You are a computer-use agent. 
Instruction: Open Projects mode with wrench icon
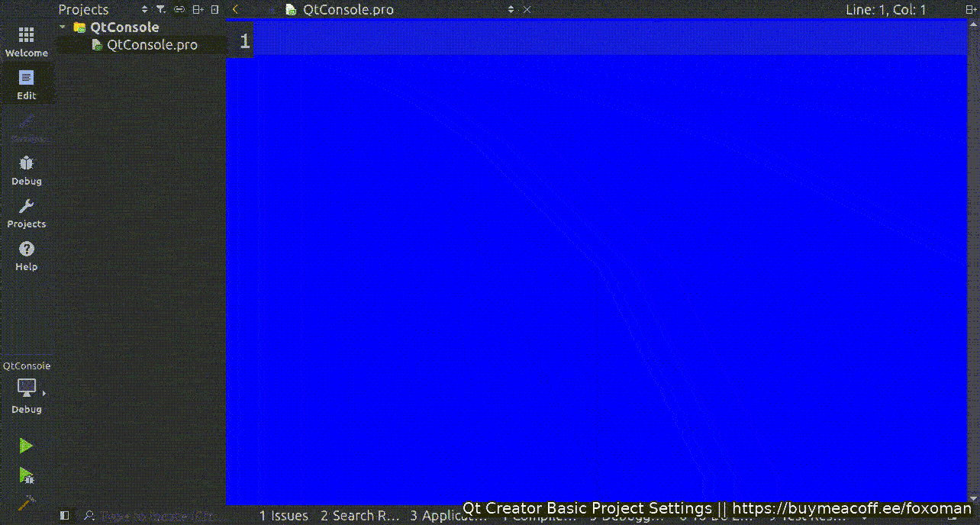tap(27, 214)
